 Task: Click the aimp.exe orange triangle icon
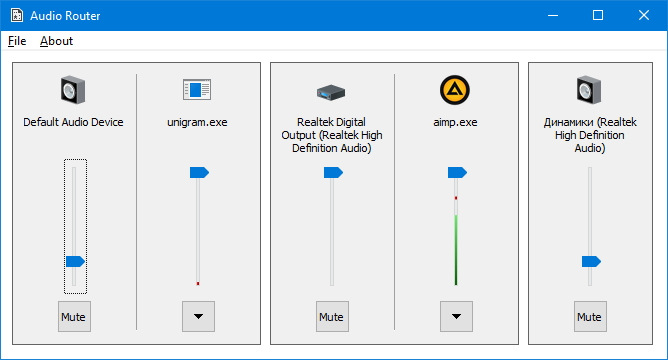click(455, 90)
